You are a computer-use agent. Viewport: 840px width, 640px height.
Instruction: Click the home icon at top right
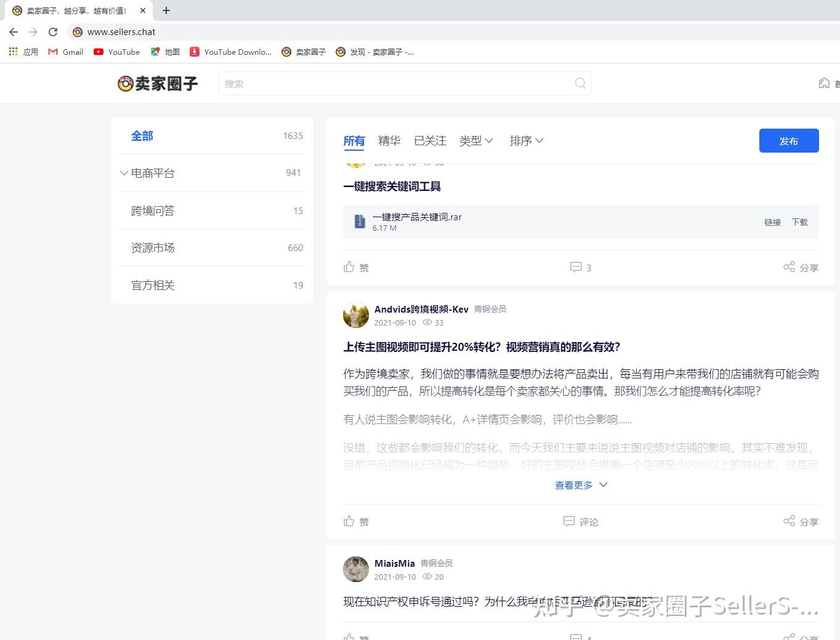pos(825,83)
